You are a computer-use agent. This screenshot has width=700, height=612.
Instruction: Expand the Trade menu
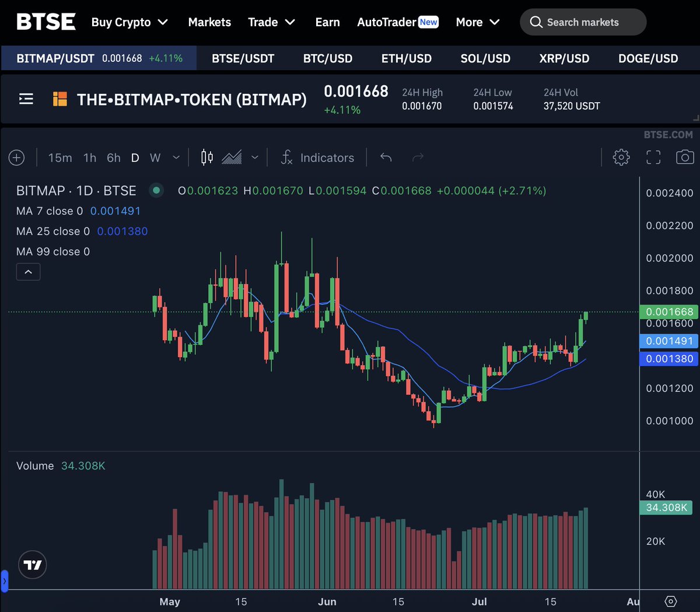(x=271, y=22)
